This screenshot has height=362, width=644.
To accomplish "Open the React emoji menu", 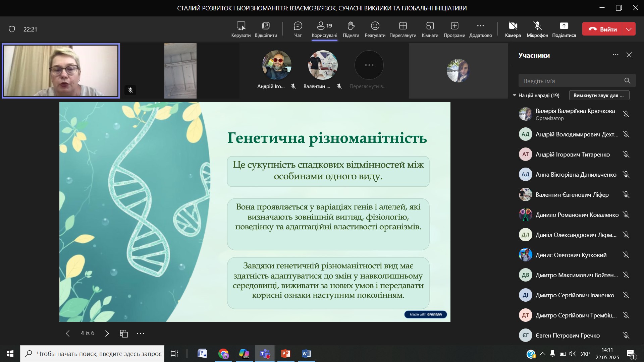I will (x=375, y=29).
